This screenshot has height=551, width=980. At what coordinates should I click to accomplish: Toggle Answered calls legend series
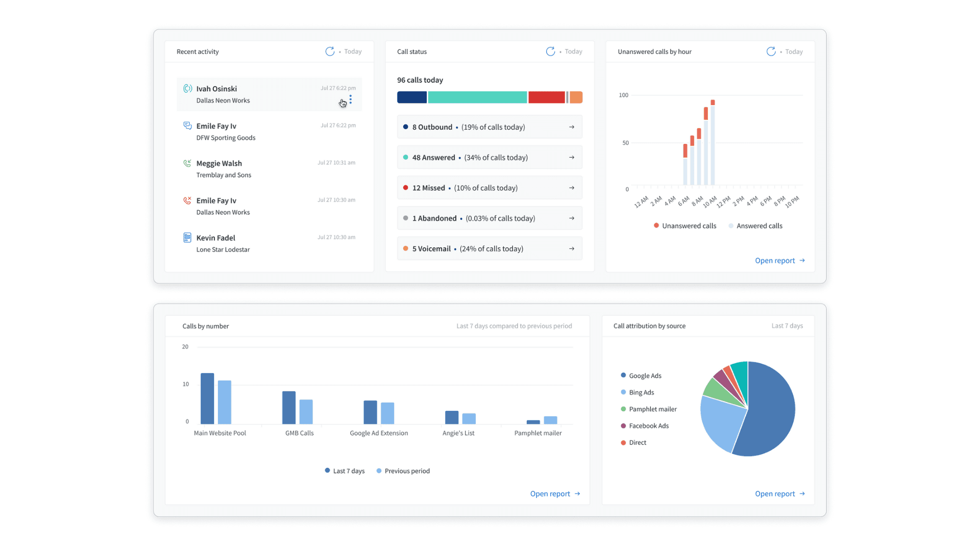pos(755,226)
